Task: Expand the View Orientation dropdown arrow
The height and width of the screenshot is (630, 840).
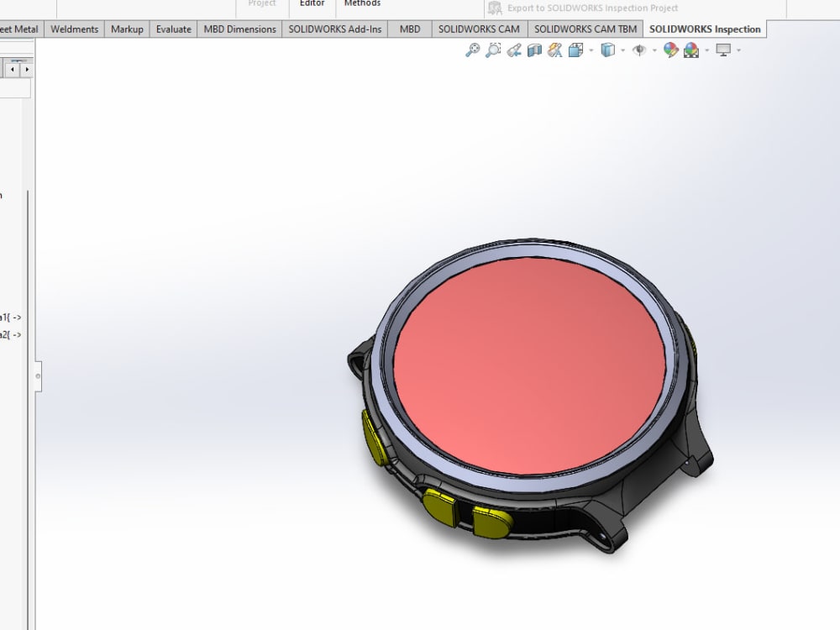Action: (x=591, y=50)
